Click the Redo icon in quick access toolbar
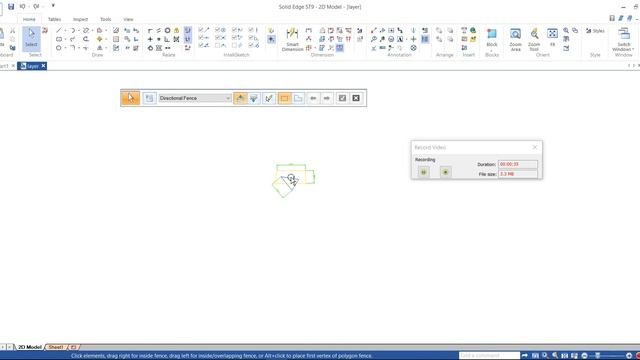Screen dimensions: 640x360 coord(36,7)
